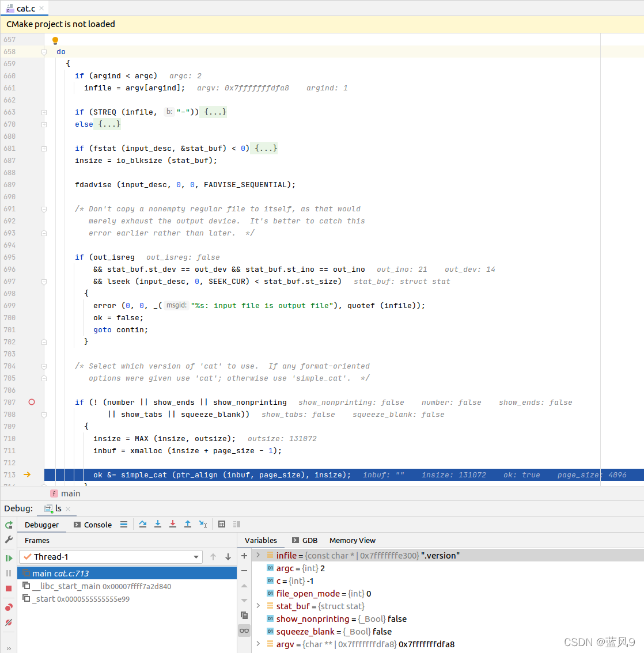Expand the folded else block on line 670
Image resolution: width=644 pixels, height=653 pixels.
(x=44, y=124)
